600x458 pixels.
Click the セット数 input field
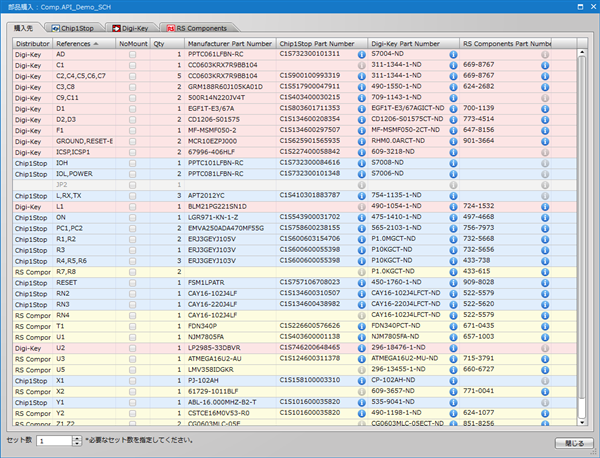(54, 441)
